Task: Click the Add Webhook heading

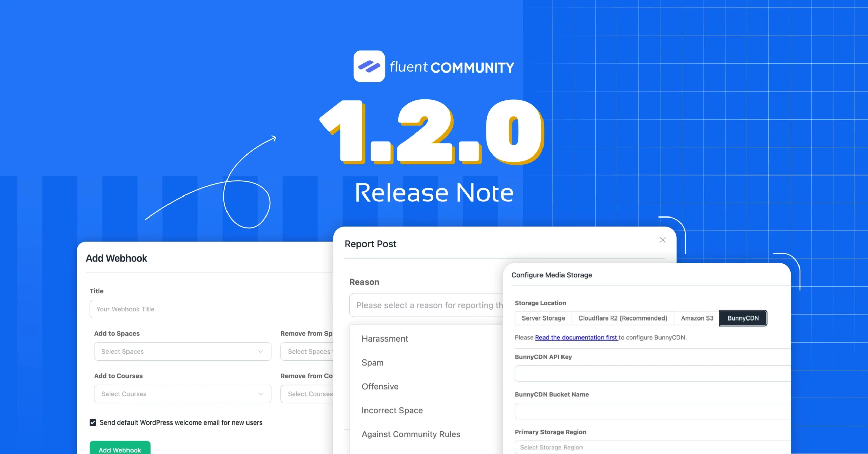Action: point(117,259)
